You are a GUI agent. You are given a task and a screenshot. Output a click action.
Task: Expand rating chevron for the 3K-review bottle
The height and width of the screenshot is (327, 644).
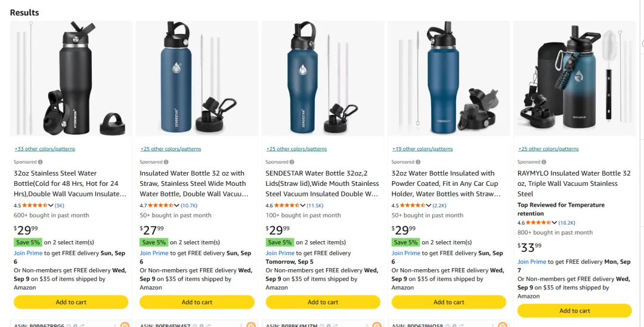(x=51, y=205)
